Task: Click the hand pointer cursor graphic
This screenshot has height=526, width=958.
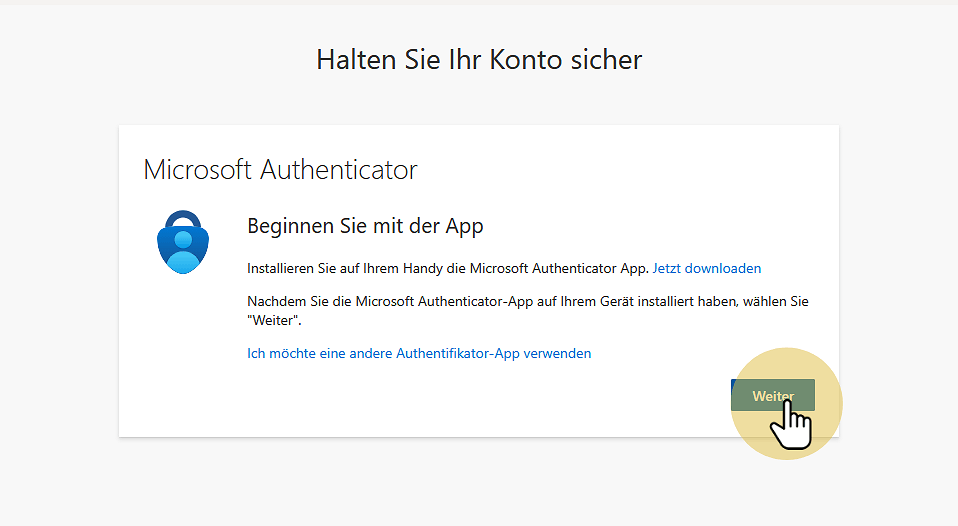Action: [792, 427]
